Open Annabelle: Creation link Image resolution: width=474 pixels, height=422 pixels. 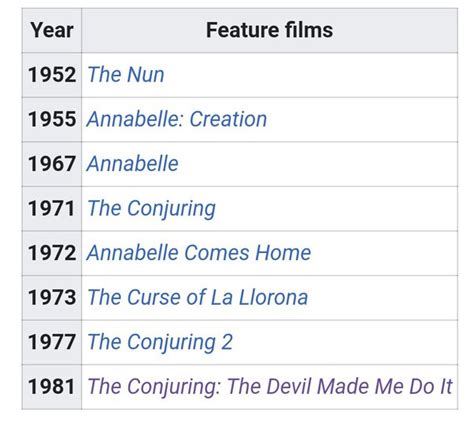tap(177, 119)
